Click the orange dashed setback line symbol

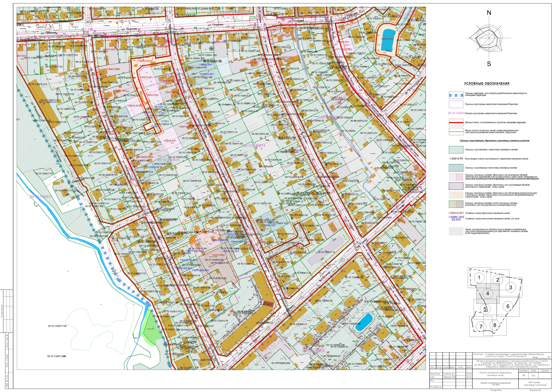click(456, 132)
